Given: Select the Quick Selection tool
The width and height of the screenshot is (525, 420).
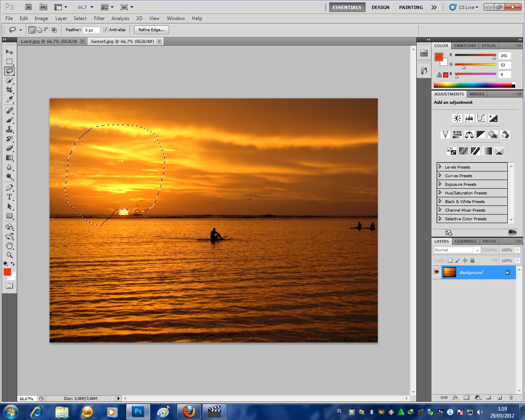Looking at the screenshot, I should tap(9, 80).
